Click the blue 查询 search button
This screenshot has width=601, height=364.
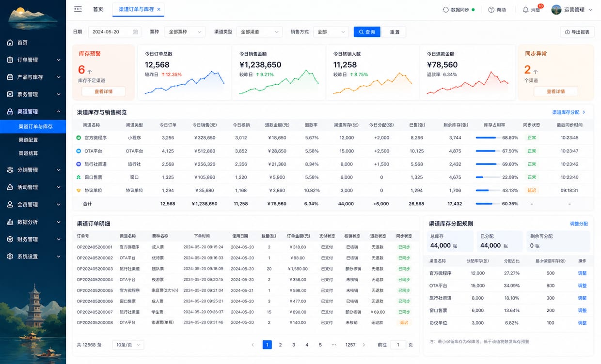(367, 32)
